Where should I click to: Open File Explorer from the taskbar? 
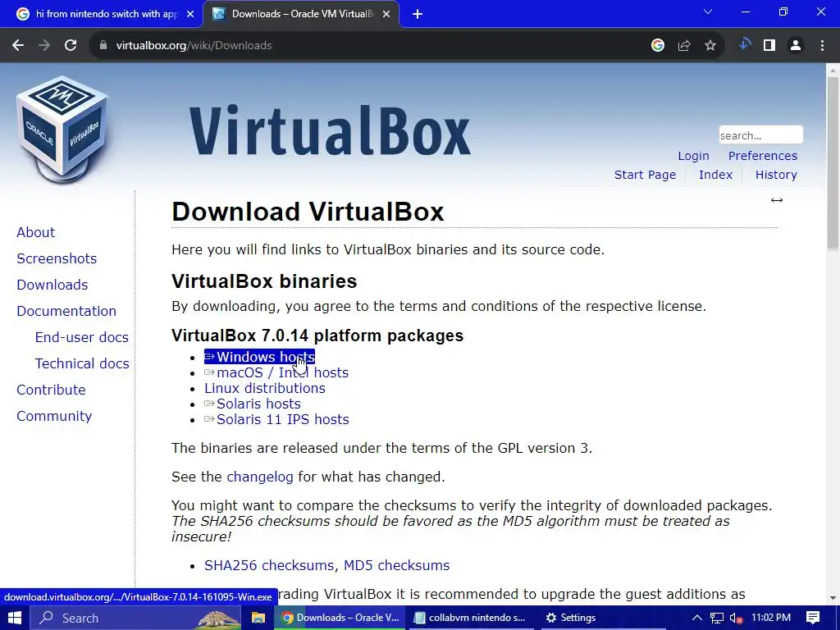[258, 618]
